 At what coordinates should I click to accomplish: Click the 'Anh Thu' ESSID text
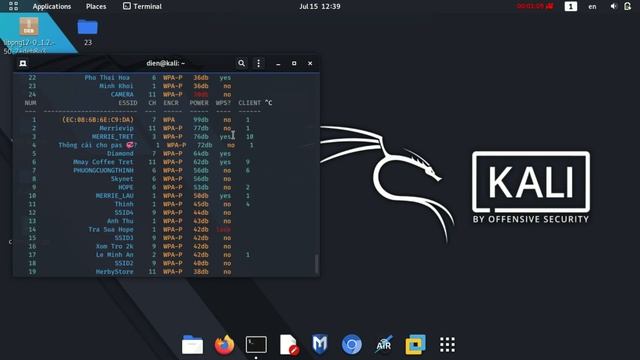120,221
